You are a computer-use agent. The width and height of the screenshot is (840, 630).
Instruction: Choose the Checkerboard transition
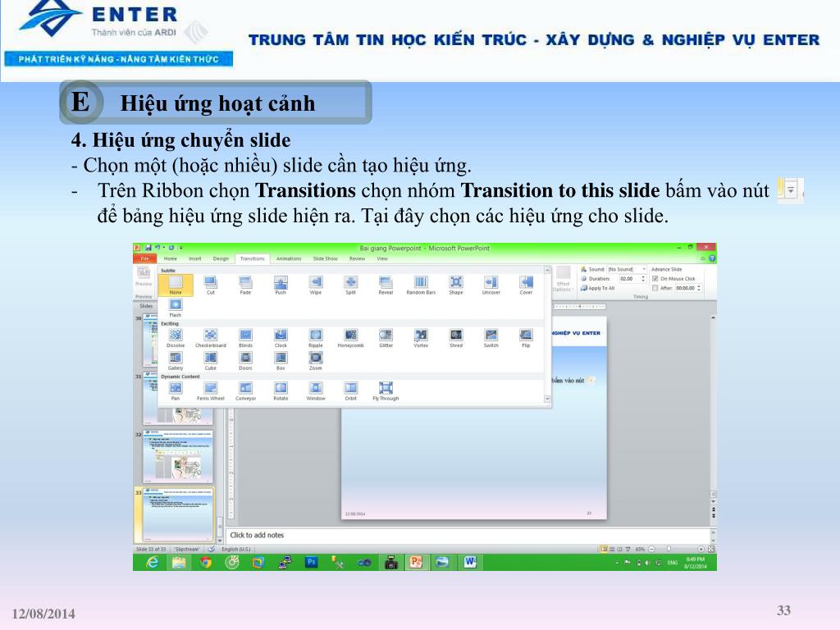click(x=211, y=338)
